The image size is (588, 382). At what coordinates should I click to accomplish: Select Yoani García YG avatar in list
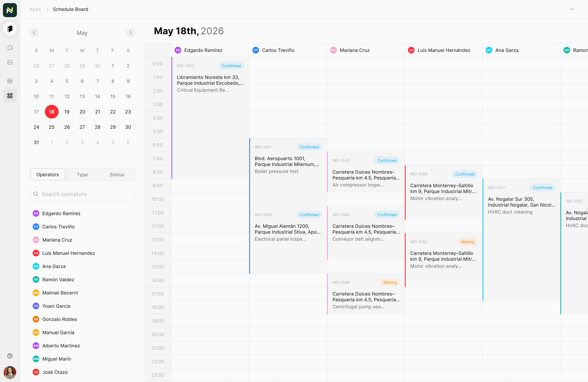pos(36,306)
